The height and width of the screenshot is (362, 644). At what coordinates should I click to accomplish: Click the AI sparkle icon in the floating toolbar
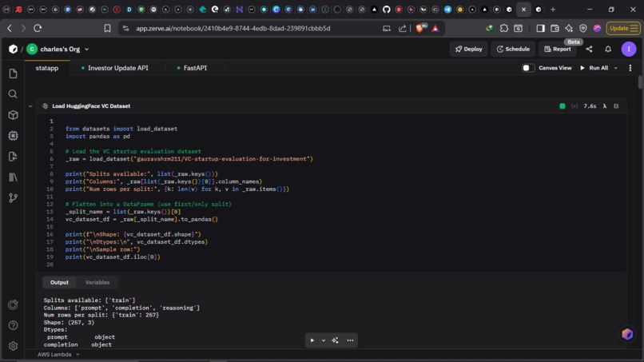pos(335,340)
